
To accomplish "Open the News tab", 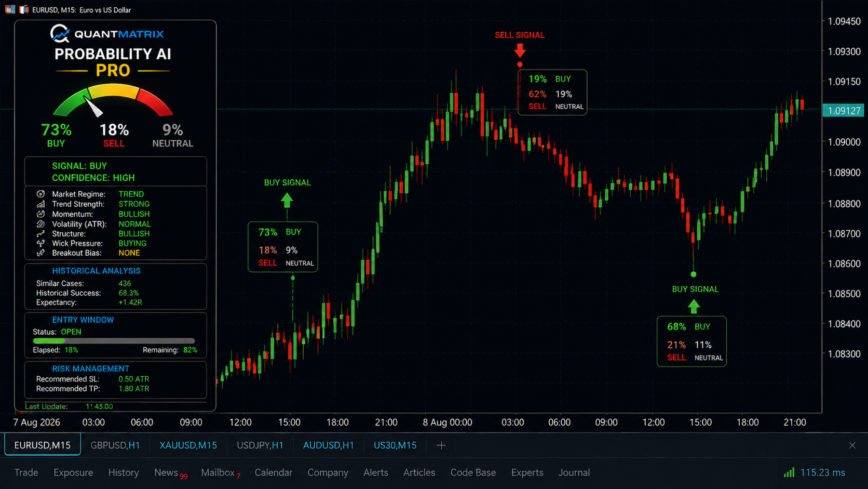I will click(x=166, y=472).
